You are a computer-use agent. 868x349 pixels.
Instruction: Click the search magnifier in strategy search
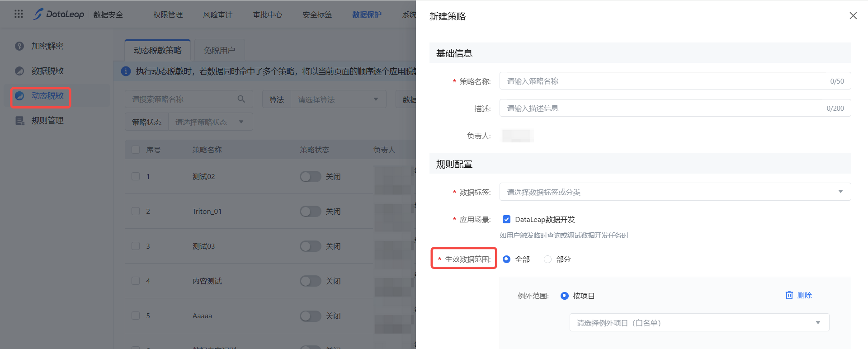pos(241,99)
